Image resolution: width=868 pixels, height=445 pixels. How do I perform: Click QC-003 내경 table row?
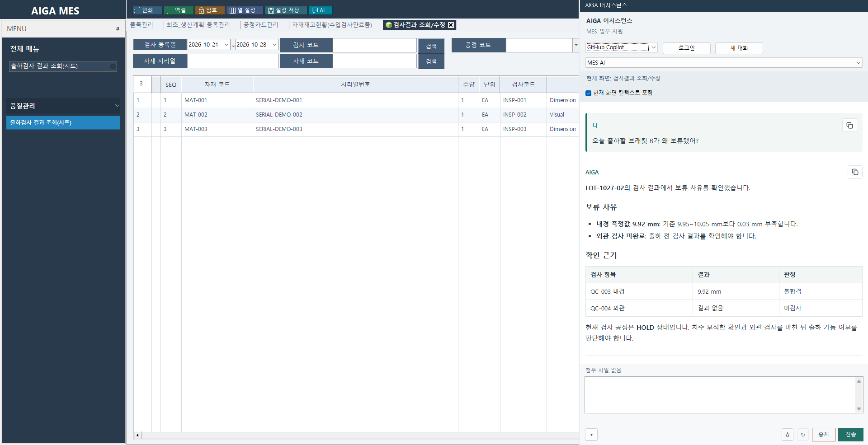pyautogui.click(x=724, y=292)
